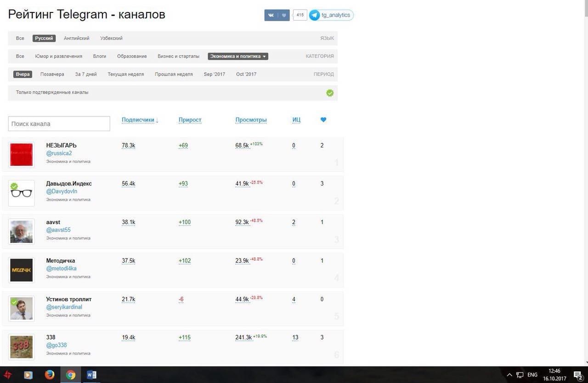Filter by Бизнес и стартапы category
The height and width of the screenshot is (383, 588).
(x=179, y=56)
